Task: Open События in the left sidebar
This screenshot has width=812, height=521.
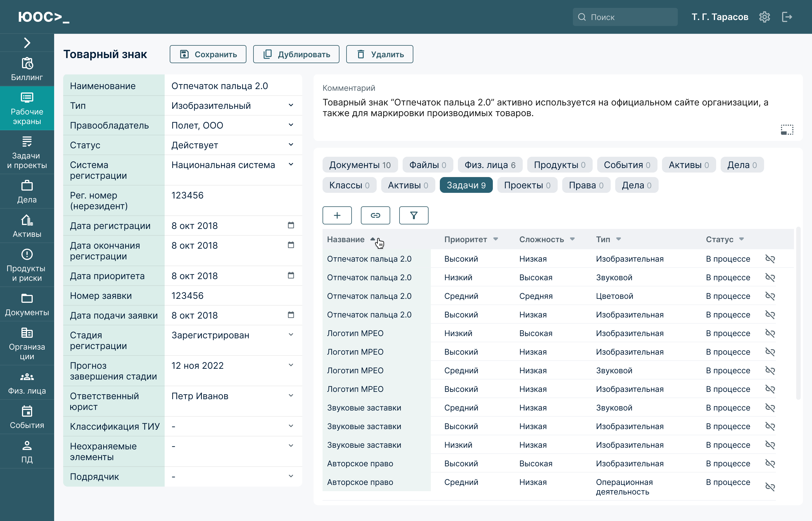Action: pos(27,417)
